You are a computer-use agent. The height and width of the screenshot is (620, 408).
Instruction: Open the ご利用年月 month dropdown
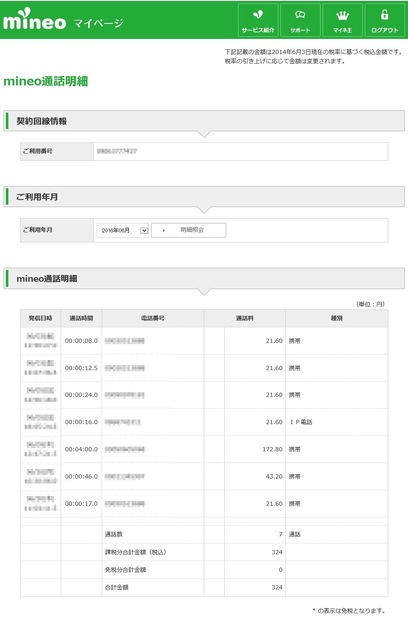[x=123, y=230]
